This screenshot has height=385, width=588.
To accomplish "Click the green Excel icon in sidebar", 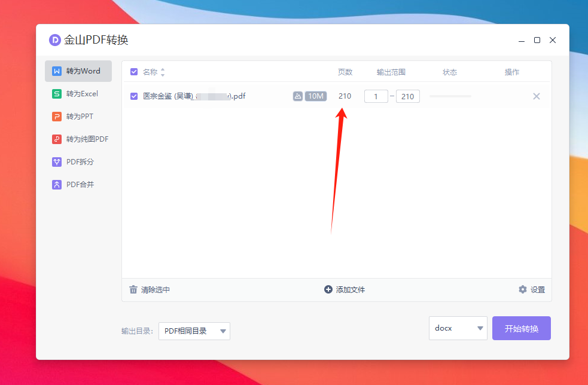I will click(x=57, y=94).
